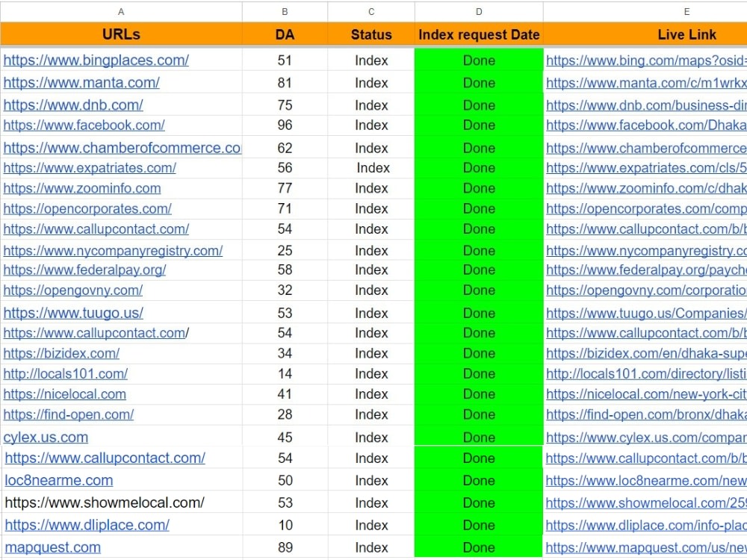
Task: Select the green Done cell for zoominfo
Action: pyautogui.click(x=479, y=189)
